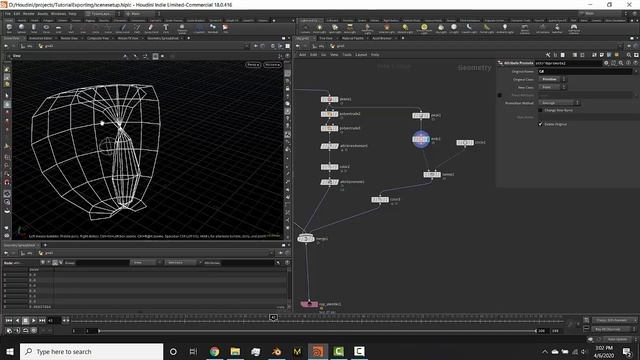Click the Point Light shelf tool
The image size is (640, 360).
[320, 29]
